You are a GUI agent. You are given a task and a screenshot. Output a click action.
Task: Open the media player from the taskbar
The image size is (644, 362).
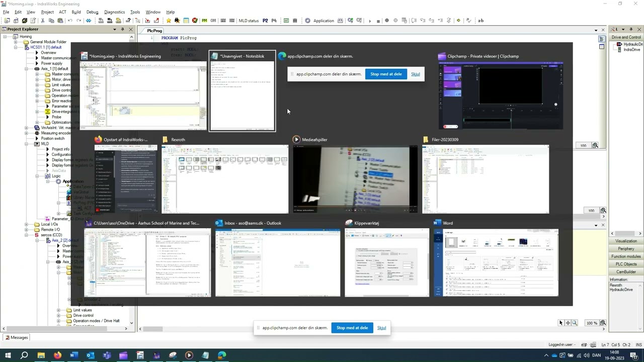[189, 355]
